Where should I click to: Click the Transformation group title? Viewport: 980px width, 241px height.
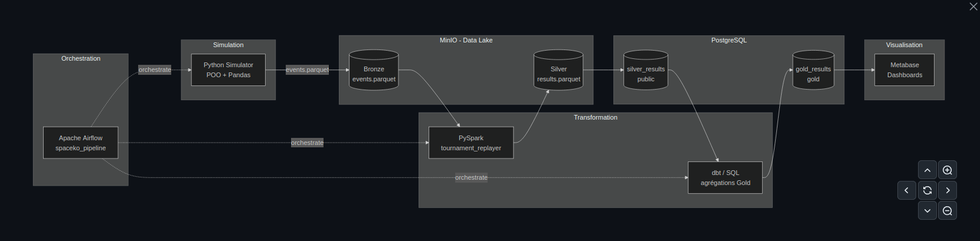pyautogui.click(x=596, y=117)
